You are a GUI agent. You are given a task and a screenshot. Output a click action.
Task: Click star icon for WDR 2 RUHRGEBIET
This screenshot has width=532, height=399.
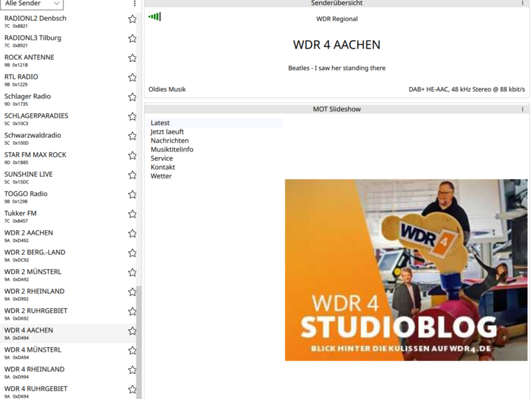[132, 312]
